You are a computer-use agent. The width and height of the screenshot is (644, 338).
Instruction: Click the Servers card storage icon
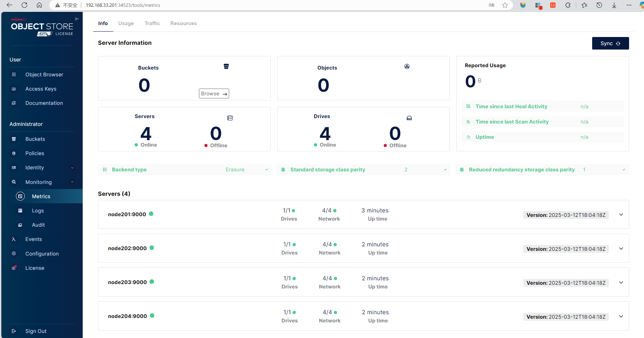(230, 118)
